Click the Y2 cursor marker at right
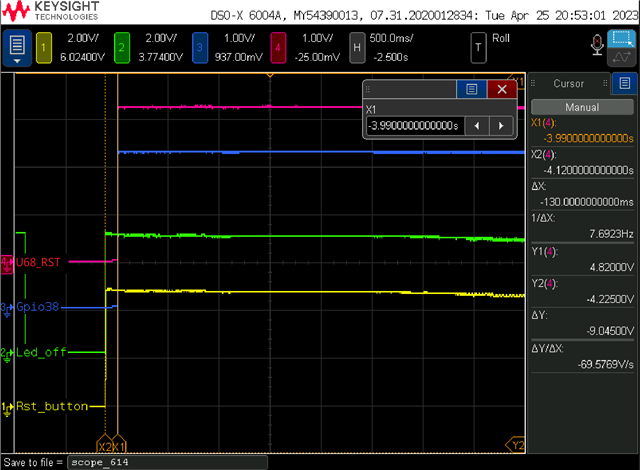Screen dimensions: 640x470 click(x=516, y=445)
